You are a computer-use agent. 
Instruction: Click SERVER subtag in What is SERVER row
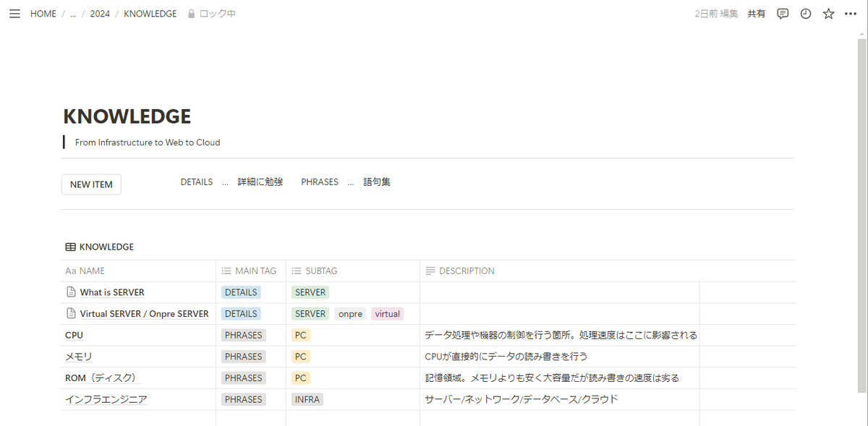tap(310, 292)
